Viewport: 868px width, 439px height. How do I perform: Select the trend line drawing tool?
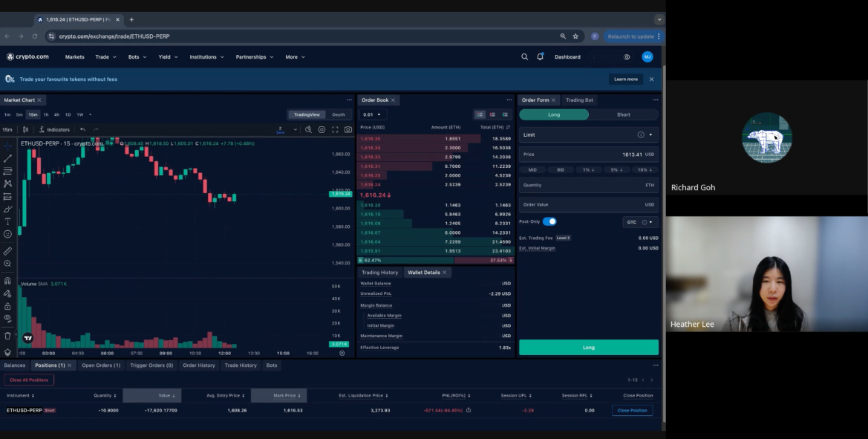click(7, 158)
